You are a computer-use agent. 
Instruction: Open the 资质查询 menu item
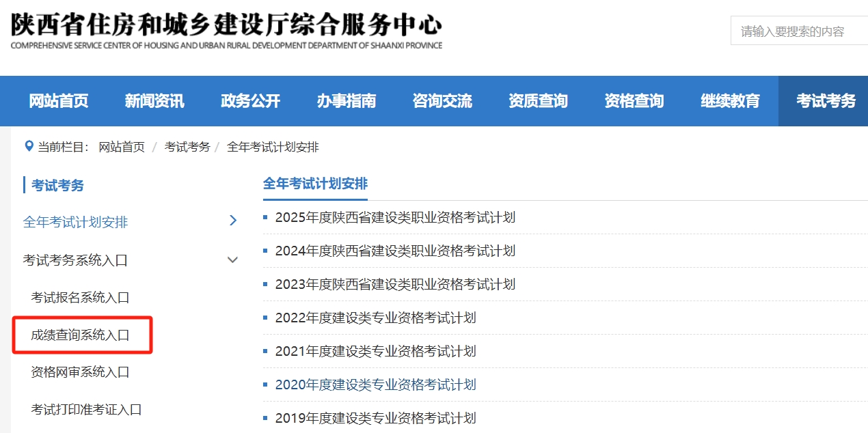tap(538, 100)
